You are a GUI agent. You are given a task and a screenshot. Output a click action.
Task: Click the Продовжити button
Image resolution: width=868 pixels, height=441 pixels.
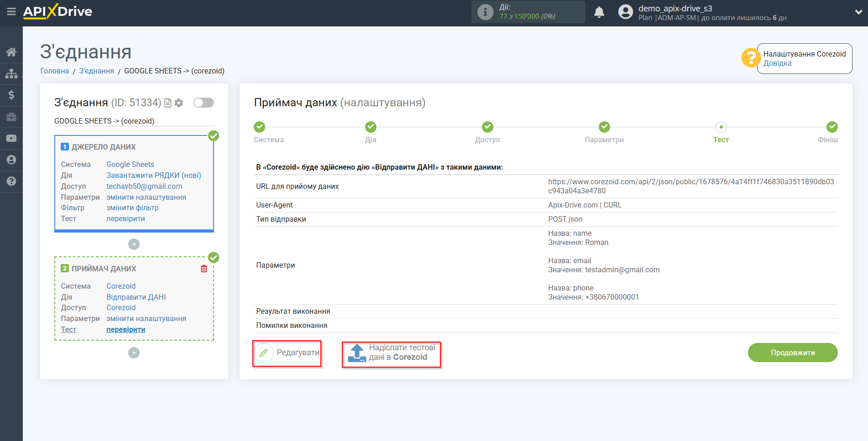pyautogui.click(x=793, y=353)
